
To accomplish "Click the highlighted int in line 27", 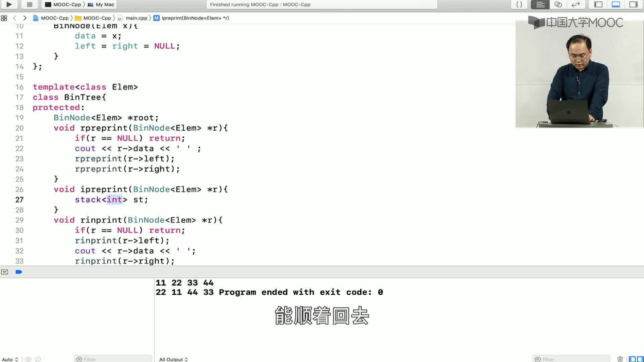I will click(114, 200).
